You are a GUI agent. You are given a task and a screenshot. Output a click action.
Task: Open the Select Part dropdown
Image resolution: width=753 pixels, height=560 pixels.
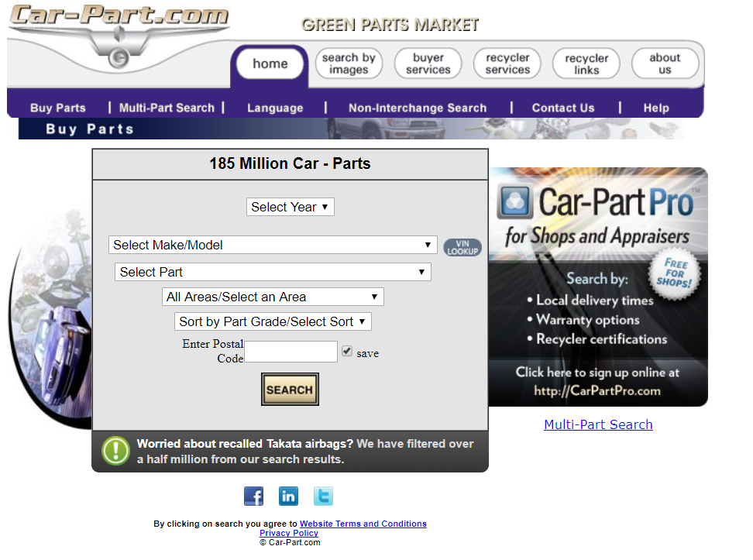point(273,272)
